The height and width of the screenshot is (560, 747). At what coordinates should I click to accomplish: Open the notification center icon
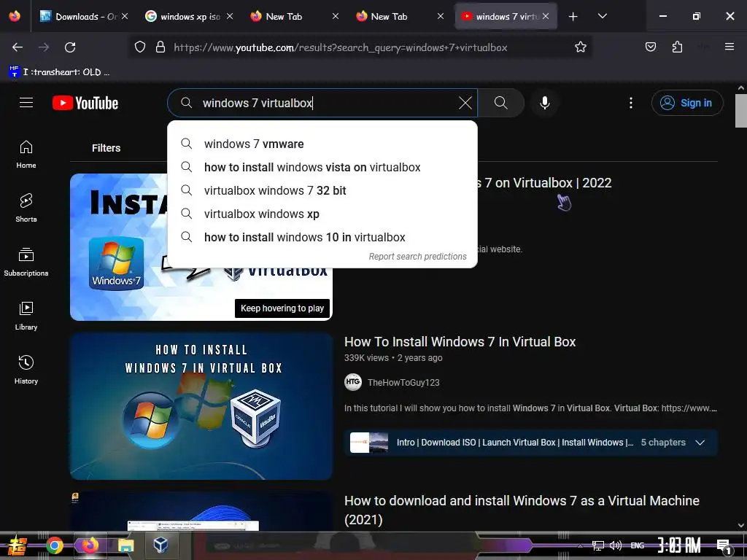pos(724,546)
